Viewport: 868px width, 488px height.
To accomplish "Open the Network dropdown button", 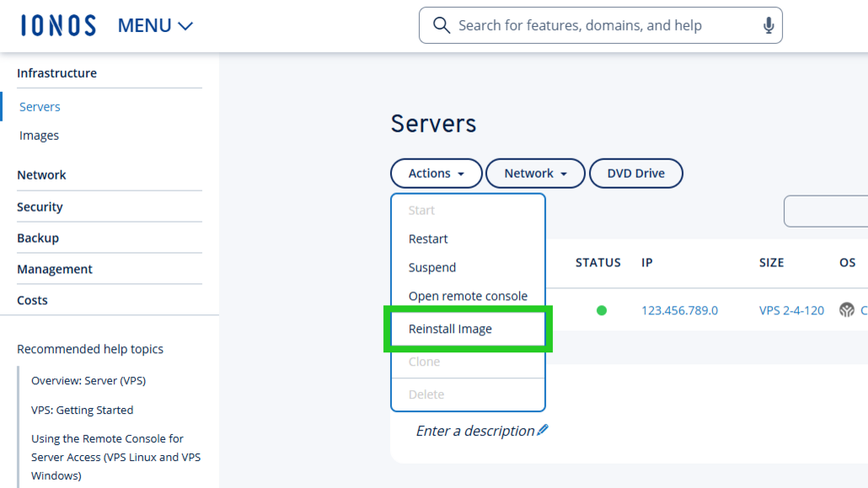I will [x=535, y=174].
